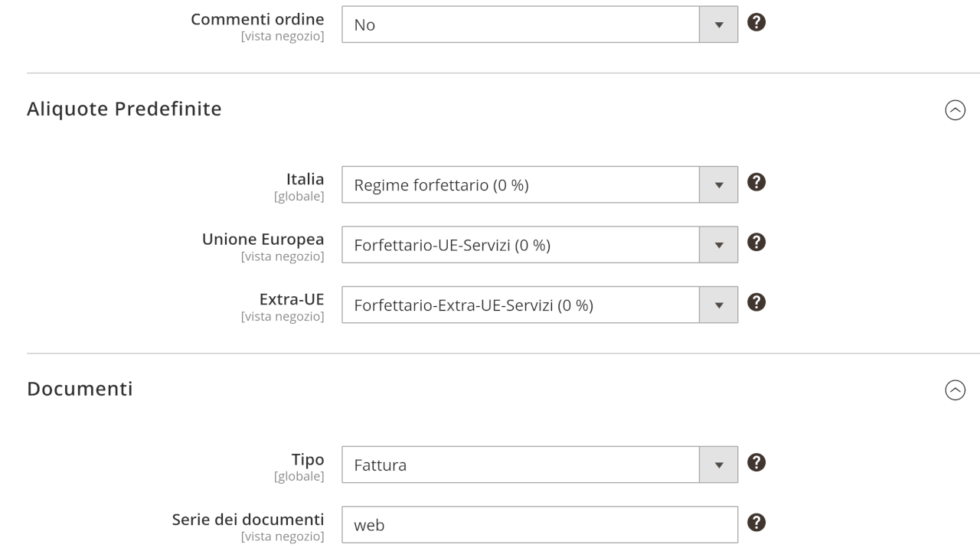Click the Documenti section heading
This screenshot has width=980, height=551.
point(80,389)
